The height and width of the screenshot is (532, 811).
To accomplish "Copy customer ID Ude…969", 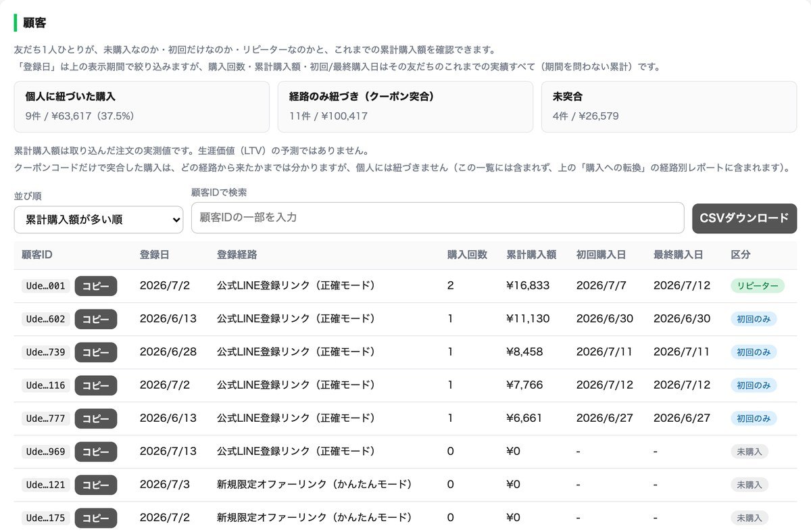I will pyautogui.click(x=96, y=452).
